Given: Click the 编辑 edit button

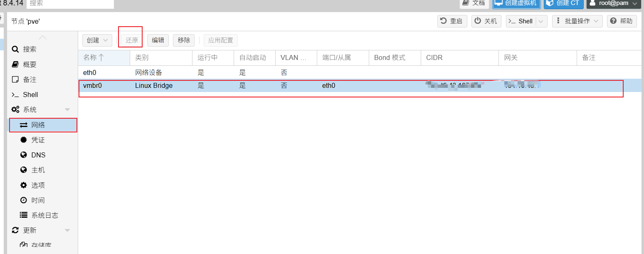Looking at the screenshot, I should pos(158,40).
